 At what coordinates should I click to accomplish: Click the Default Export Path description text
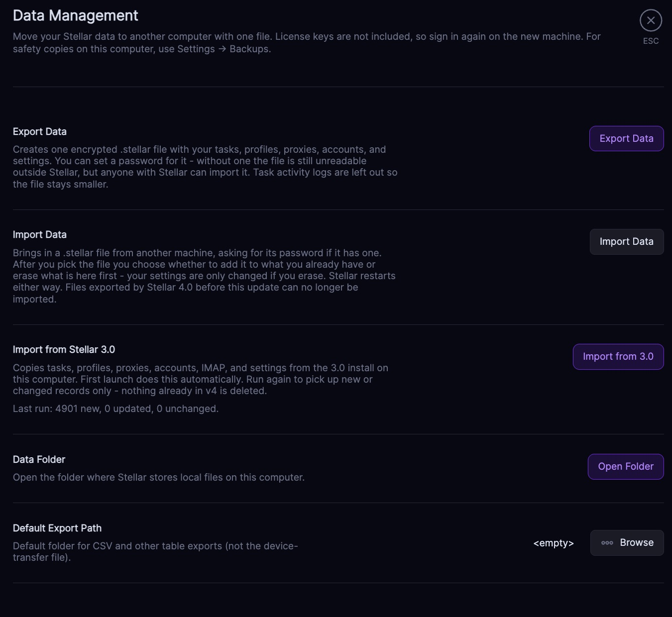(x=155, y=552)
